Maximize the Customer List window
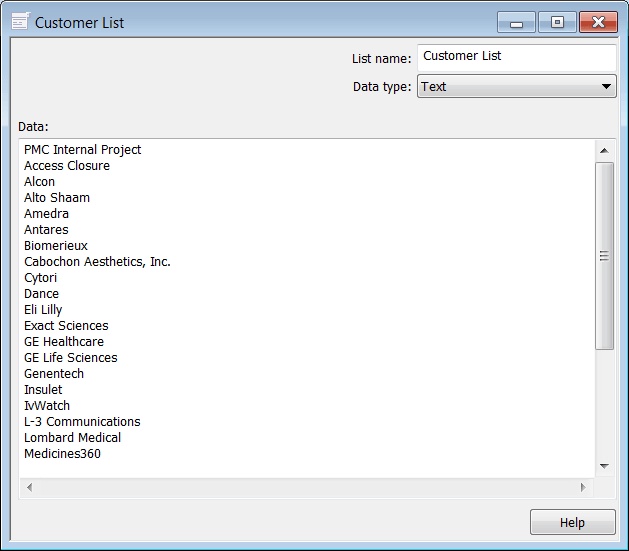 click(x=557, y=22)
